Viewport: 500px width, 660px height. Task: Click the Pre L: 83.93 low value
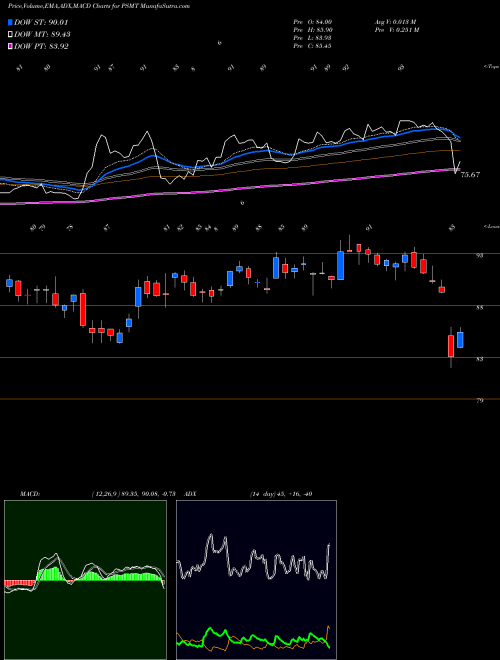pyautogui.click(x=313, y=38)
